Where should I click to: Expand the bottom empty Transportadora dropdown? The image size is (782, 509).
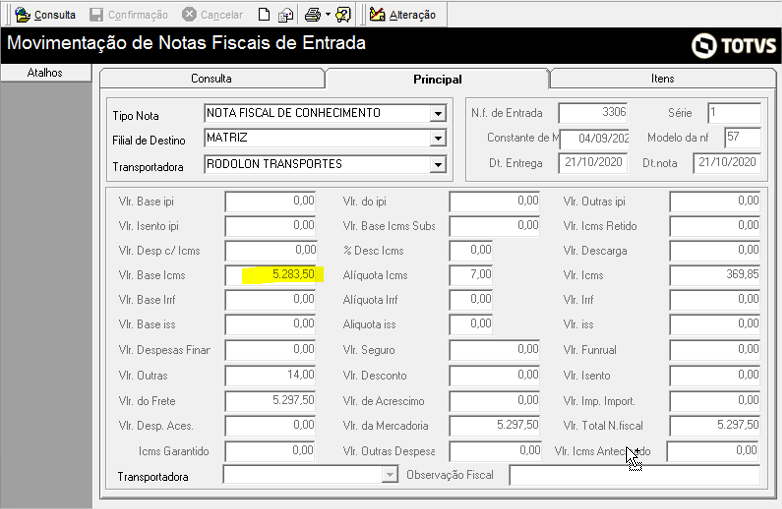pos(390,475)
